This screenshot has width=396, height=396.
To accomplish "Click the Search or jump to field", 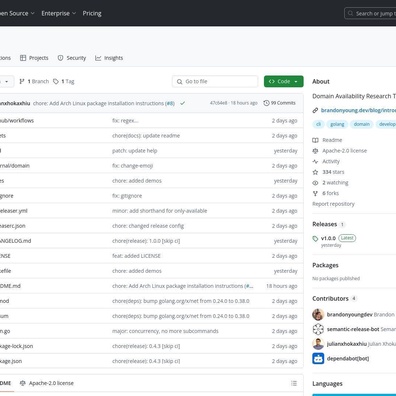I will click(x=370, y=13).
